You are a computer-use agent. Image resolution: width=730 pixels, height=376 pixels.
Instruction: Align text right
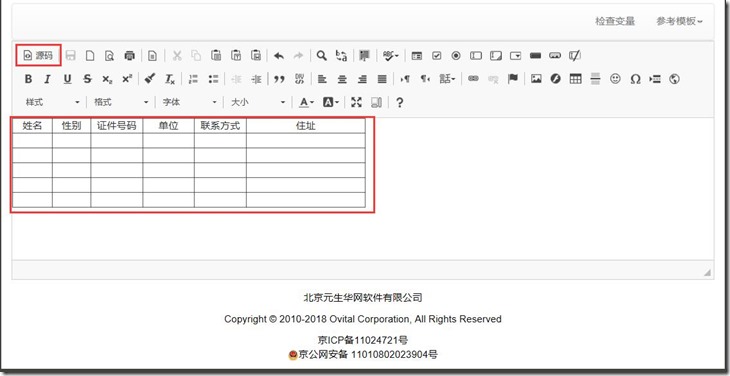(362, 79)
